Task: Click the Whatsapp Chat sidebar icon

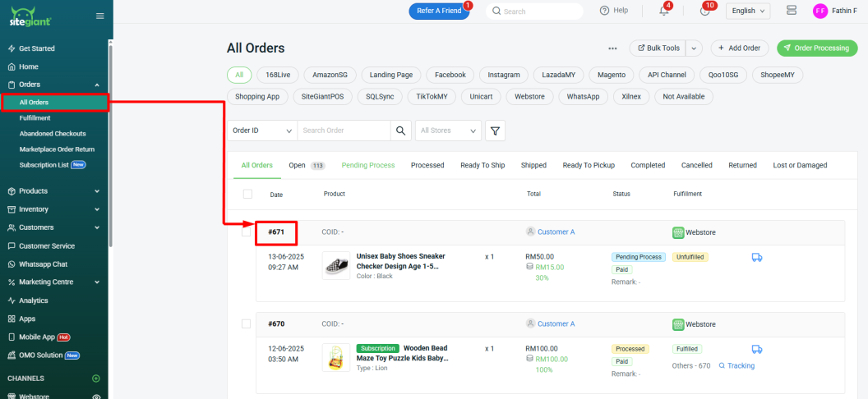Action: (12, 264)
